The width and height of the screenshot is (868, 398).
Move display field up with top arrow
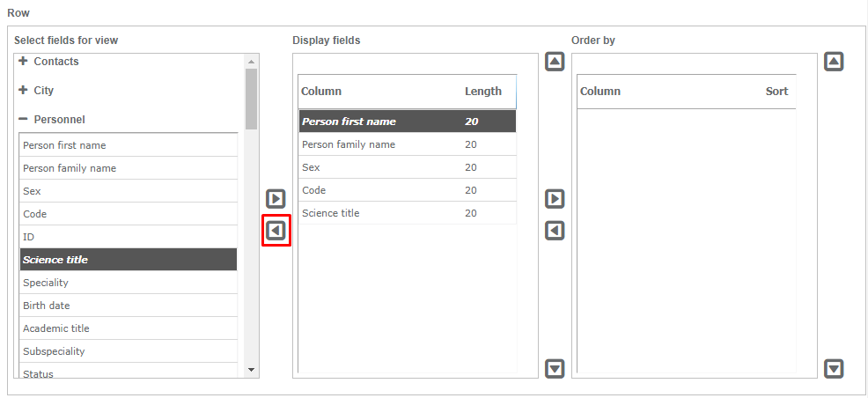[555, 62]
